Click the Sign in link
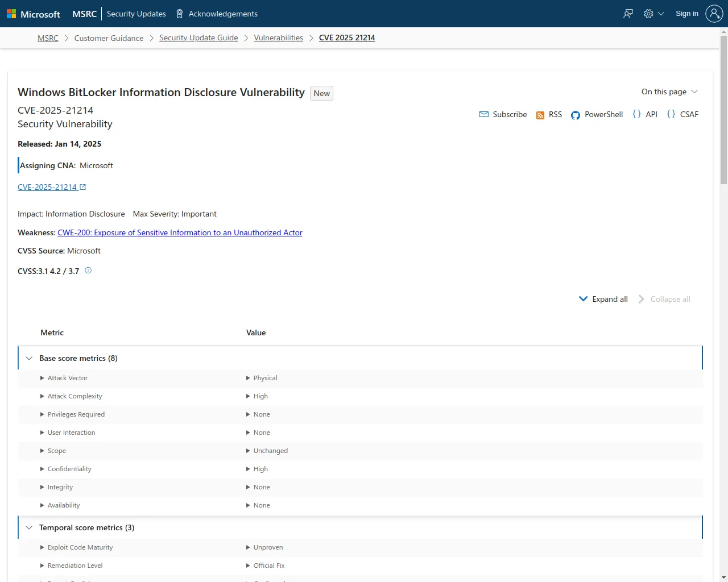 coord(687,14)
